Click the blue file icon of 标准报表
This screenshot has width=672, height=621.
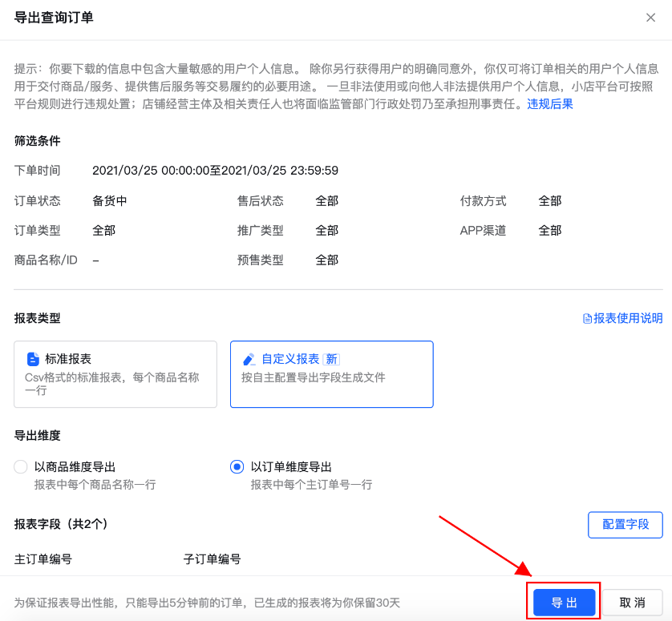[33, 359]
